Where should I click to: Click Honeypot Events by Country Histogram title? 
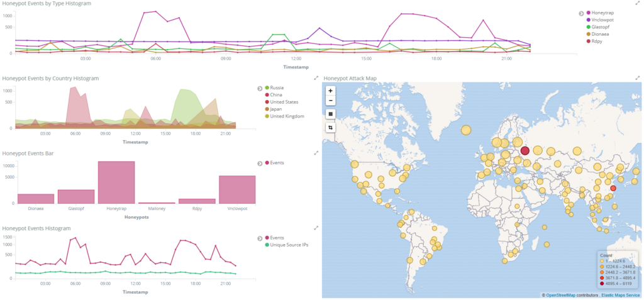point(50,78)
